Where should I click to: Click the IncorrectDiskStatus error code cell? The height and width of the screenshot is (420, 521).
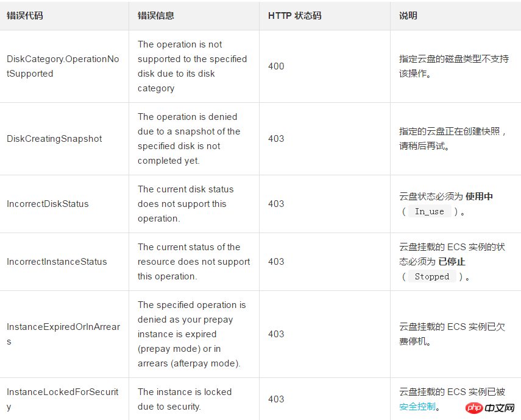(48, 204)
